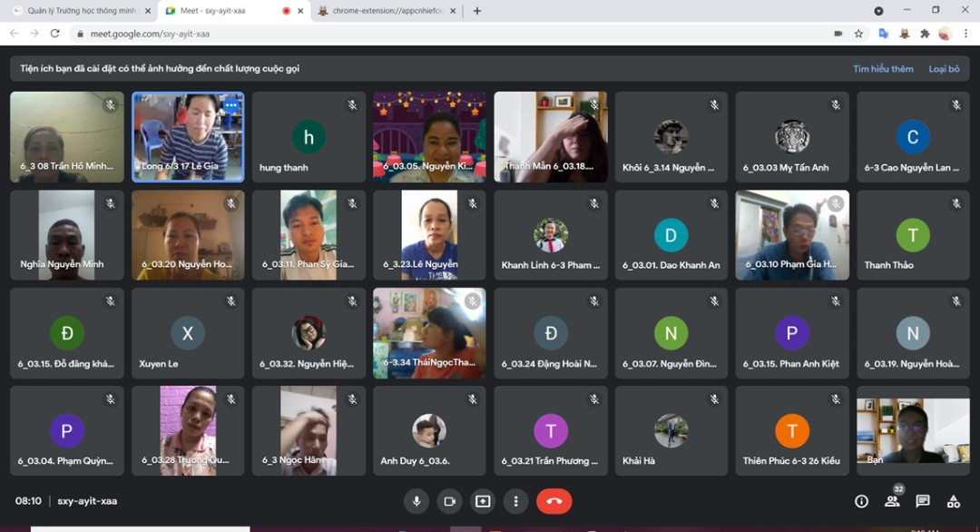Close the chrome-extension tab

click(x=453, y=11)
